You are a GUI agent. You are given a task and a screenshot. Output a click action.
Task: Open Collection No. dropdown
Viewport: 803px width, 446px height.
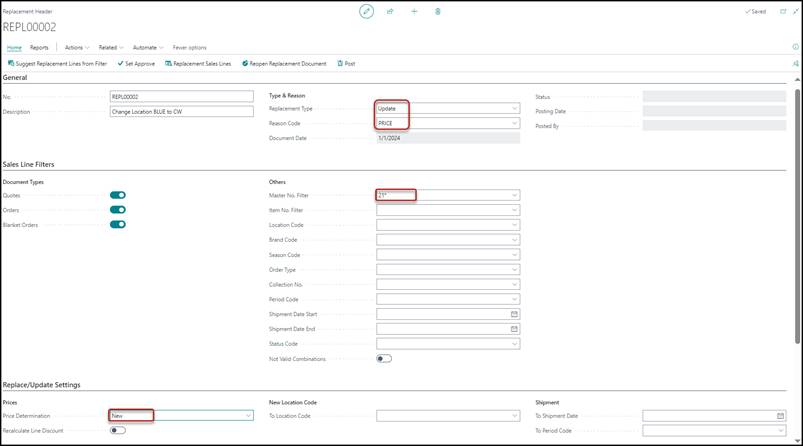[514, 284]
